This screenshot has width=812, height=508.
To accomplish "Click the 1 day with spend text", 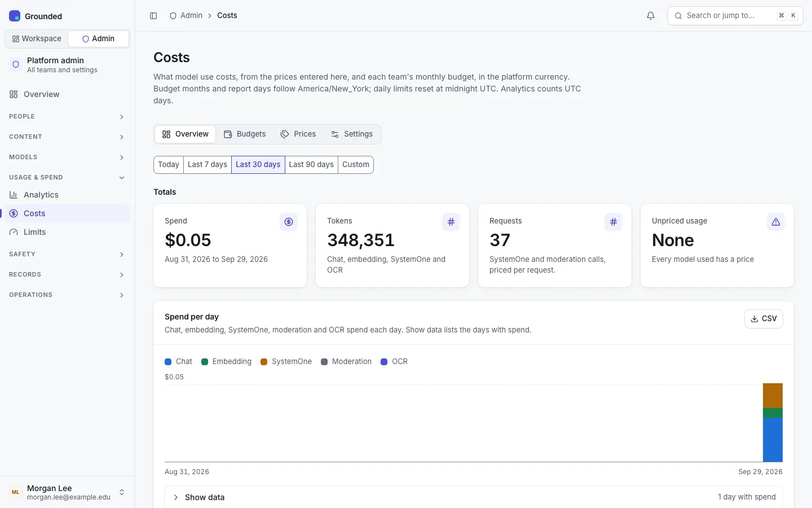I will [x=747, y=497].
